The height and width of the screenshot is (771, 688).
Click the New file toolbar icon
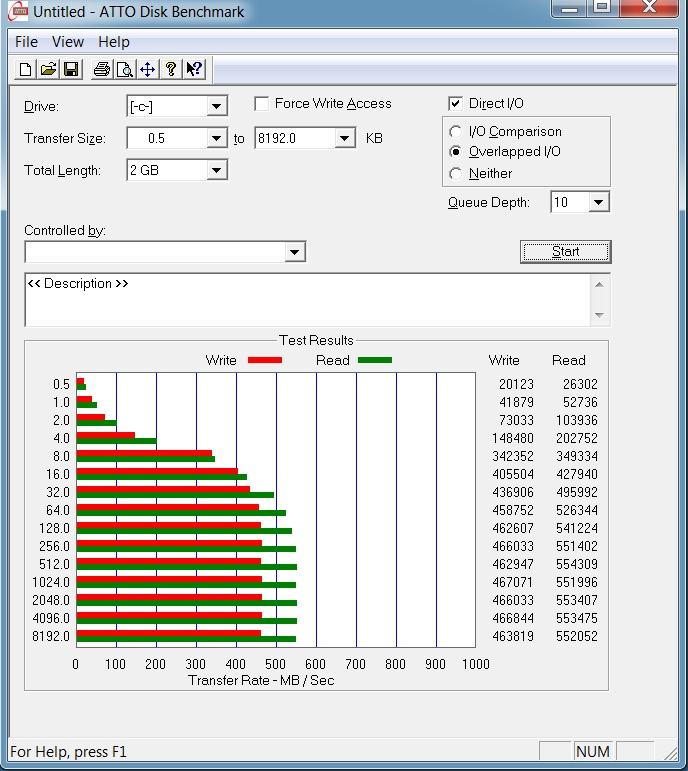point(24,69)
